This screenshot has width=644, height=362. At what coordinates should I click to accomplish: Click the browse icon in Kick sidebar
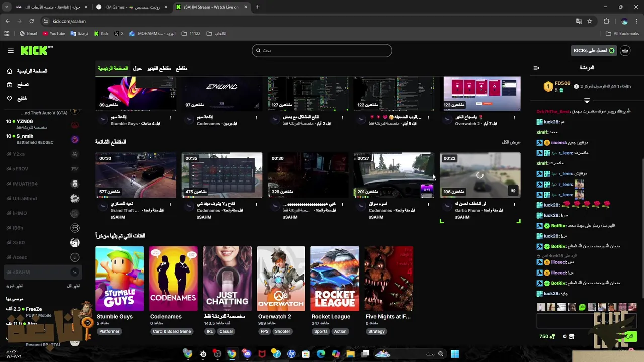click(x=9, y=85)
